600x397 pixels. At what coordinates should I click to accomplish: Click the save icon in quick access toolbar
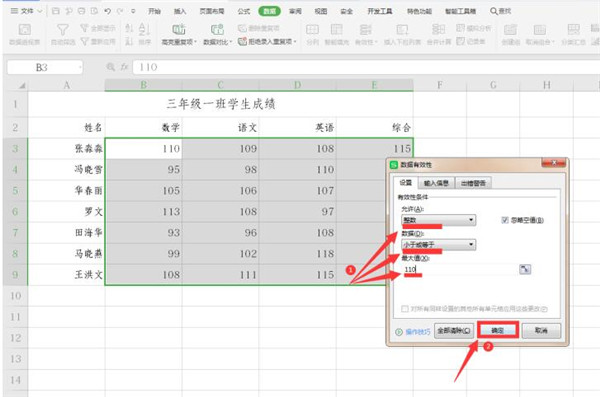[56, 11]
